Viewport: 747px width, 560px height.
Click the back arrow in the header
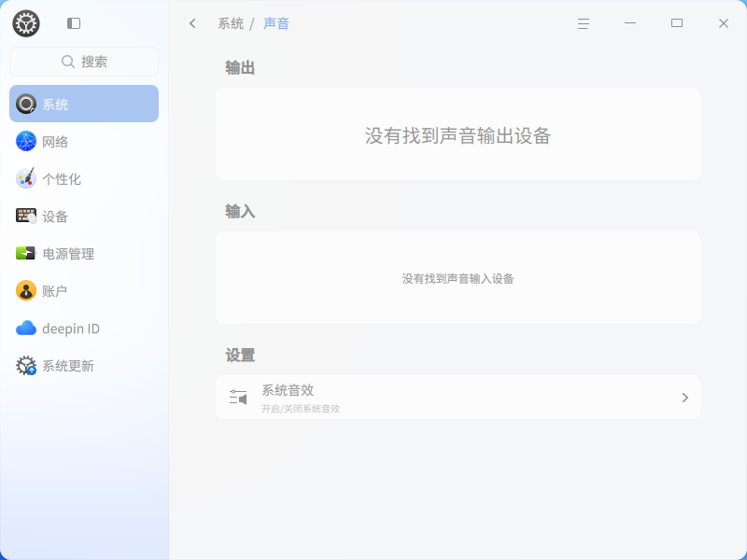192,23
